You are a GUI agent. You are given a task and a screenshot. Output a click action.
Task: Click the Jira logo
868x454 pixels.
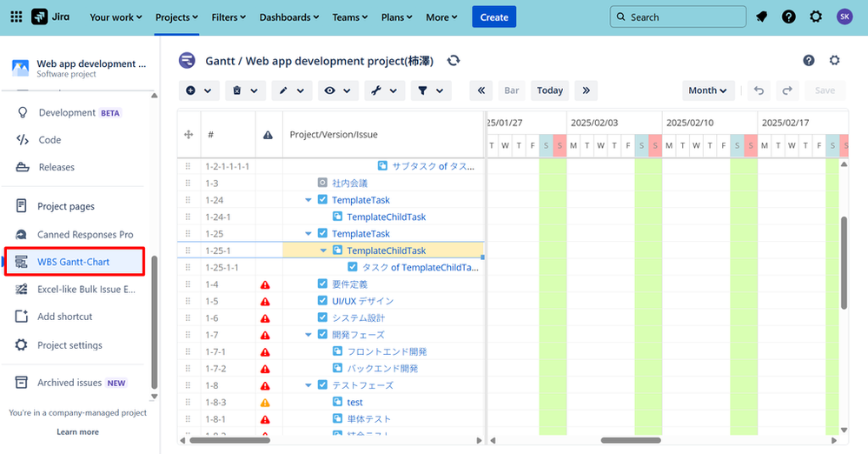click(50, 17)
